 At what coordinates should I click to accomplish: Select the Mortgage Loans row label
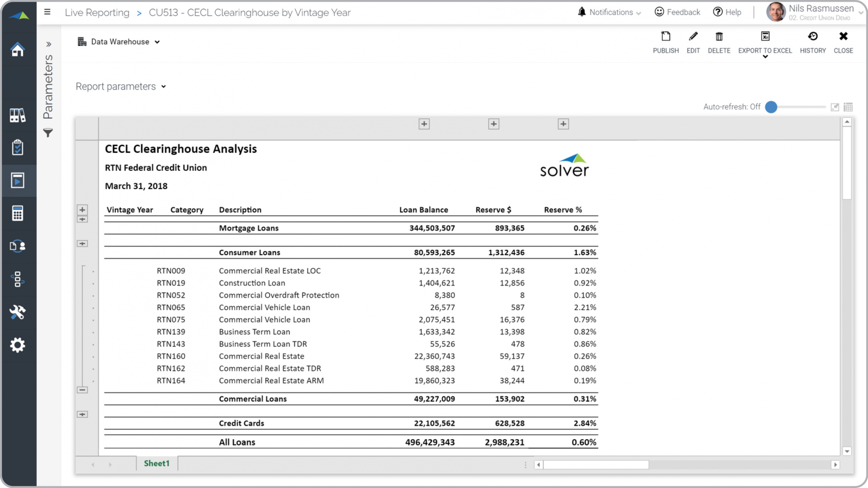tap(249, 228)
